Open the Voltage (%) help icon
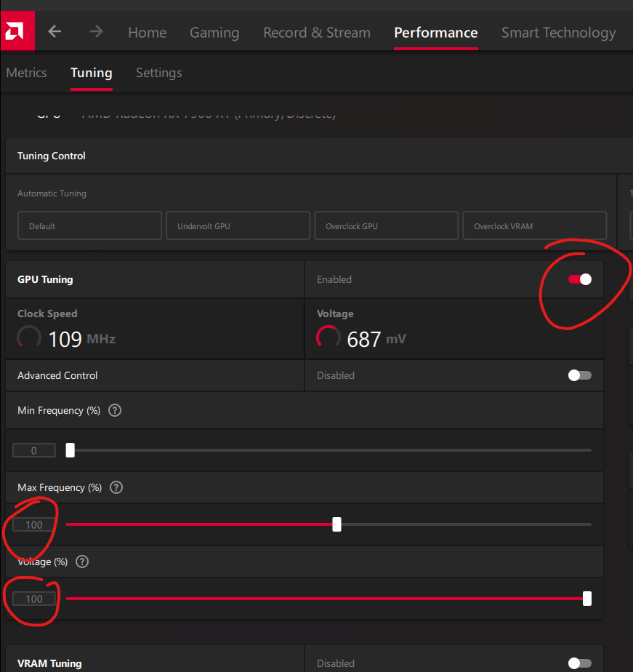The width and height of the screenshot is (633, 672). [x=81, y=561]
